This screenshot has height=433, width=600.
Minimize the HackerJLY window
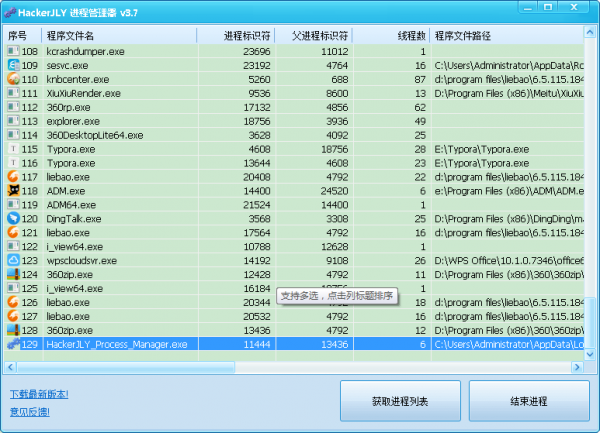tap(528, 7)
